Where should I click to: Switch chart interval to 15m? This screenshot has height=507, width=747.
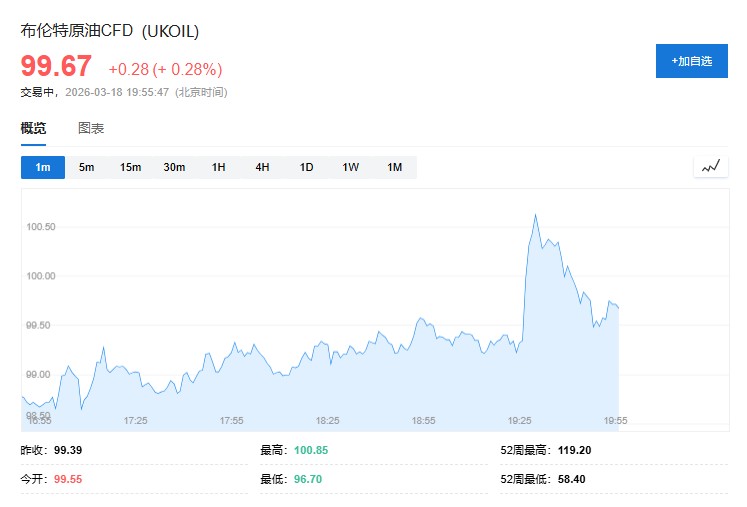(x=131, y=167)
